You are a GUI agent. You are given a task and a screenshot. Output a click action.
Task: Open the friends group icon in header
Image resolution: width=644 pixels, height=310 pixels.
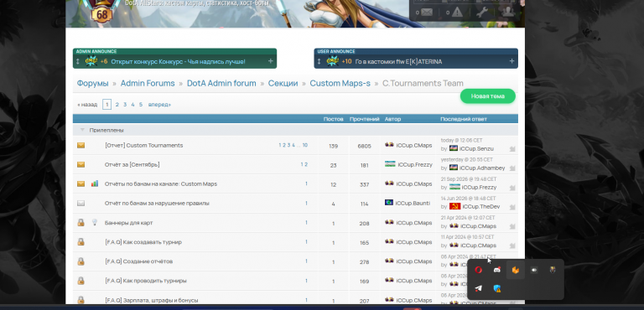(508, 12)
